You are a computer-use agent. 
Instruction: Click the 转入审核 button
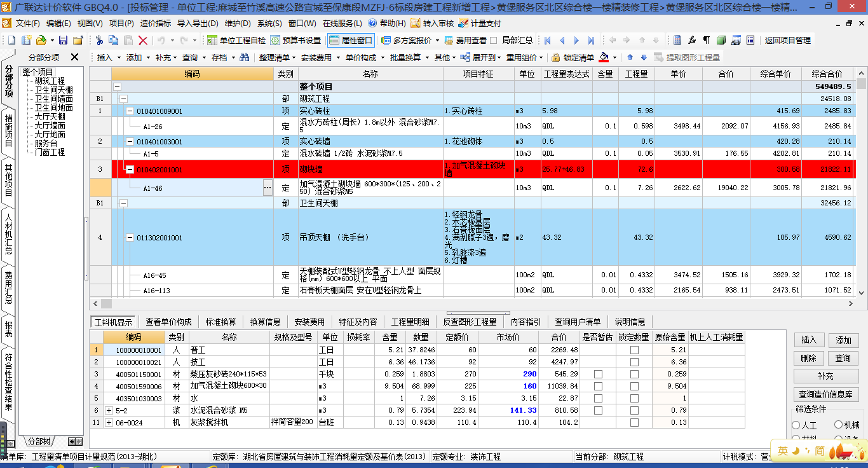433,23
